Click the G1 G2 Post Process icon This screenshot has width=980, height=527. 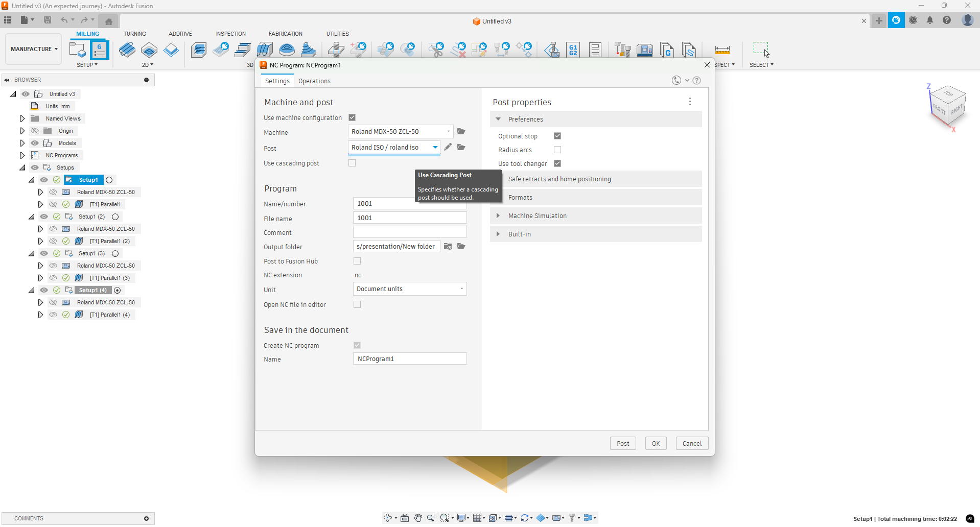coord(573,50)
